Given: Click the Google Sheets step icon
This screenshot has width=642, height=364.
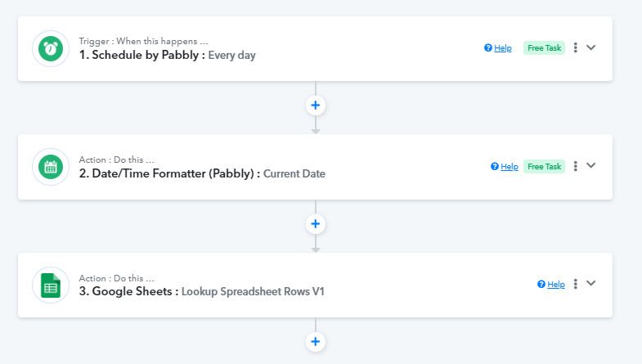Looking at the screenshot, I should point(51,285).
